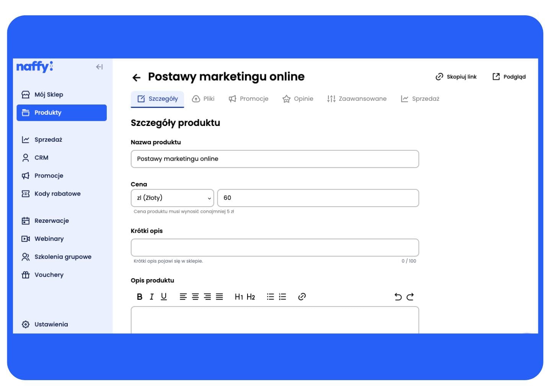Justify description text
551x392 pixels.
click(219, 297)
